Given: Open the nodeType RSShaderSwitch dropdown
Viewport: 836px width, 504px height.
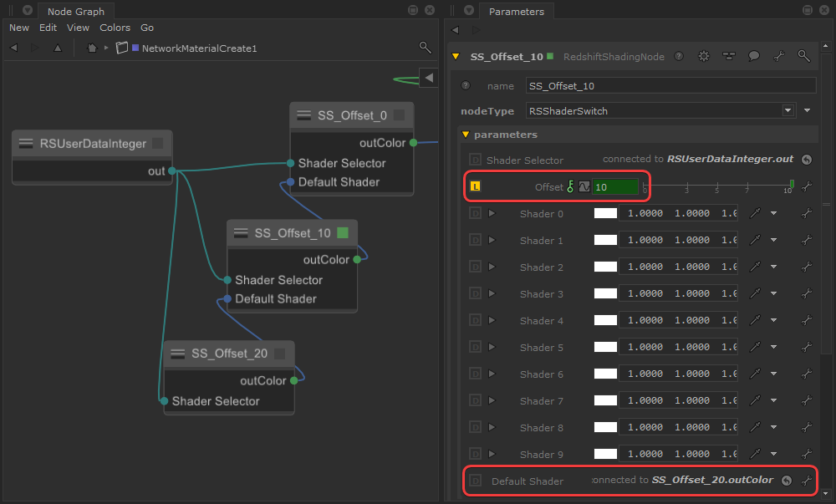Looking at the screenshot, I should coord(660,111).
